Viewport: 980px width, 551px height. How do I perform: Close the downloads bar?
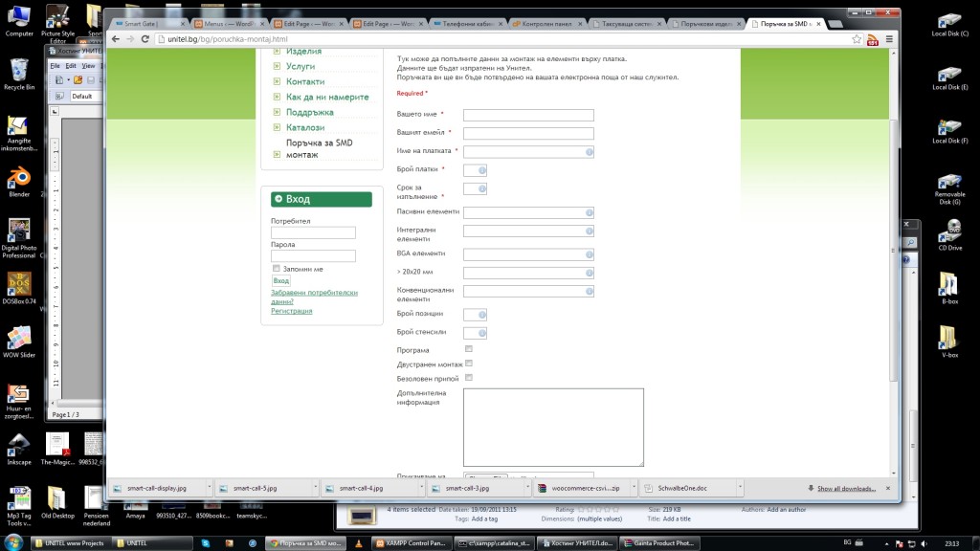888,488
